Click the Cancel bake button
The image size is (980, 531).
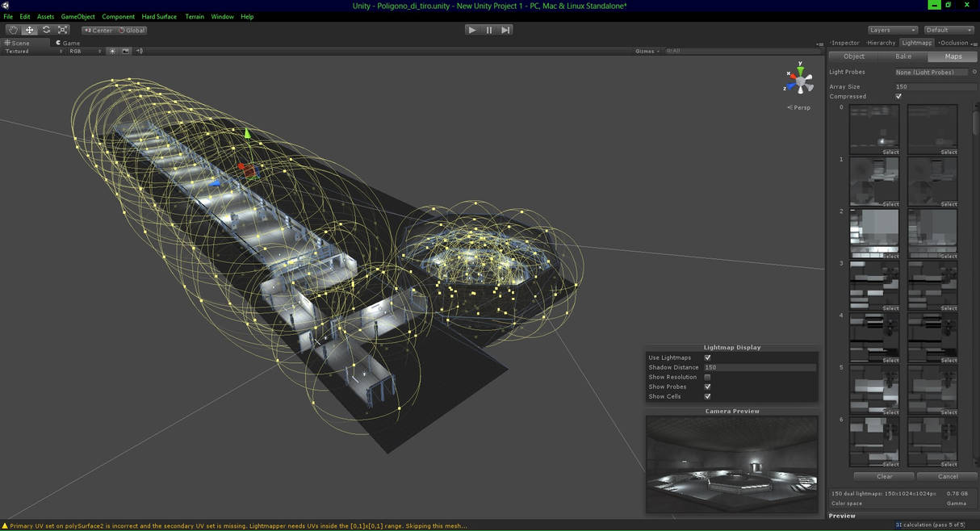point(947,476)
